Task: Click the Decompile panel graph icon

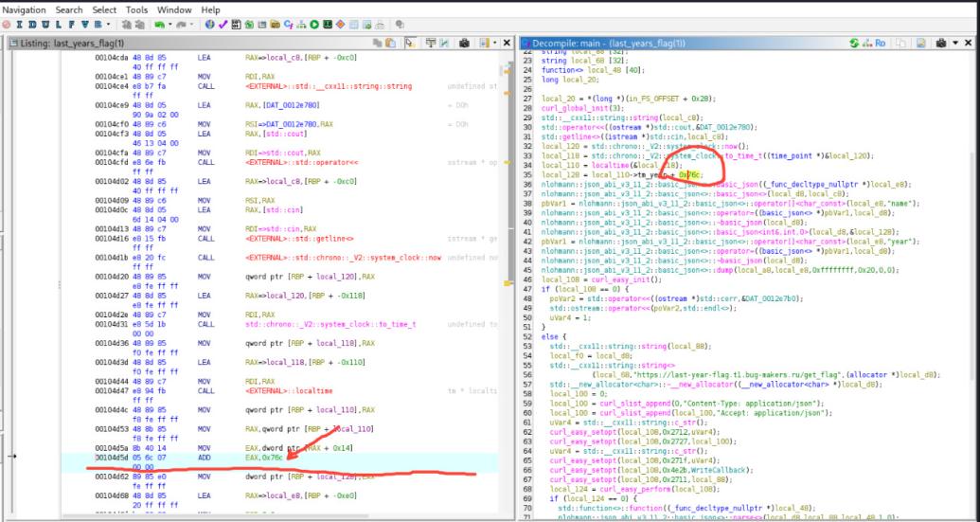Action: [x=867, y=44]
